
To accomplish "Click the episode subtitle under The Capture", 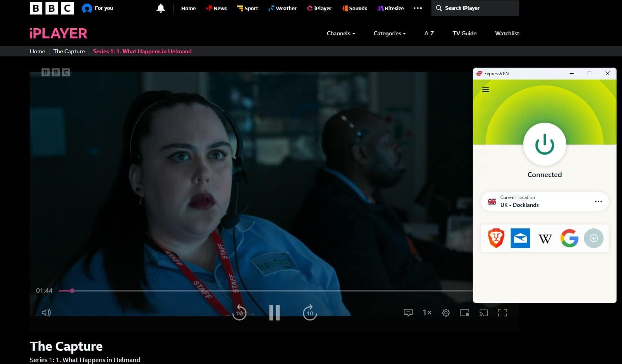I will pyautogui.click(x=85, y=360).
